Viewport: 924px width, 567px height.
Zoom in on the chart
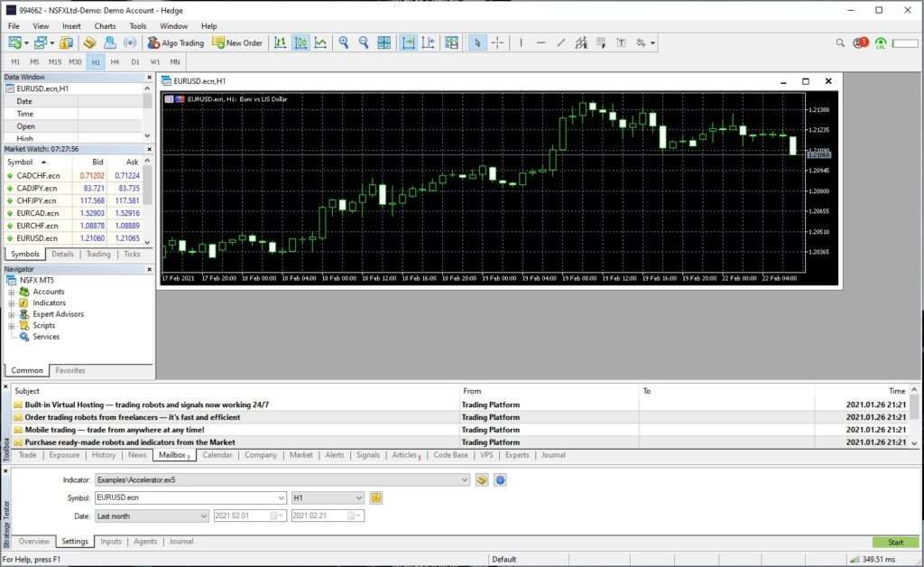coord(344,43)
